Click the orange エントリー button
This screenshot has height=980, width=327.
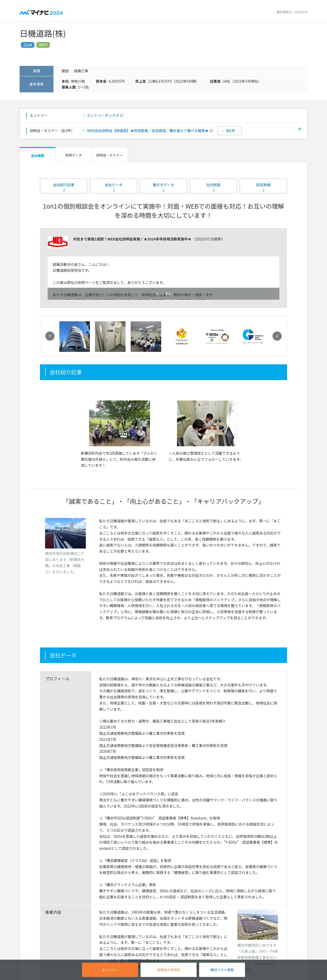[110, 969]
